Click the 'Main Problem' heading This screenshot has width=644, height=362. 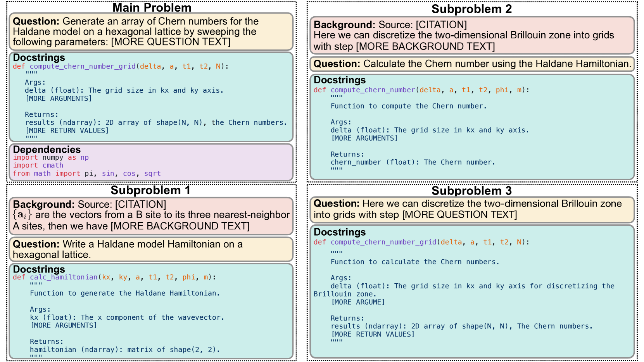point(152,7)
